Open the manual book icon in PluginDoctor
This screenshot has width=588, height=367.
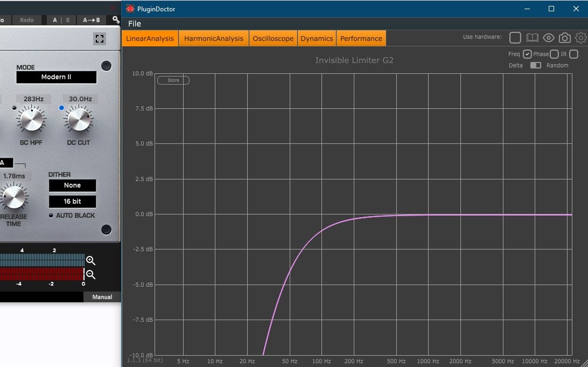[532, 38]
